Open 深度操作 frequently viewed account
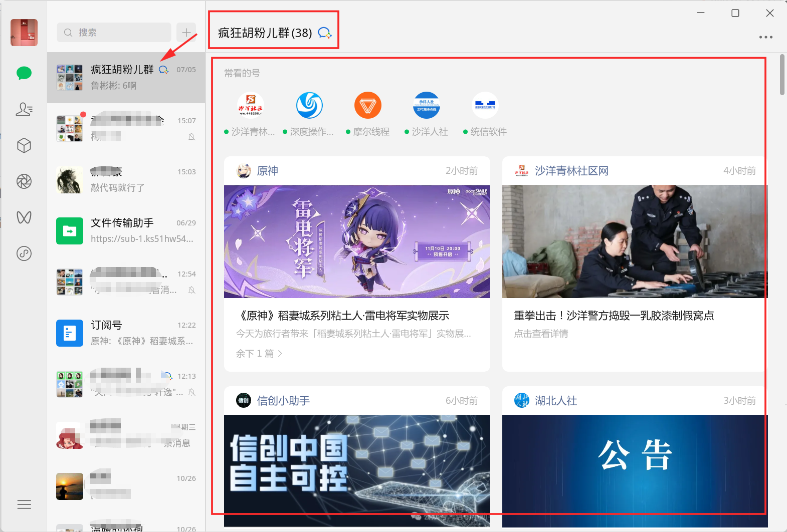Image resolution: width=787 pixels, height=532 pixels. [x=309, y=114]
